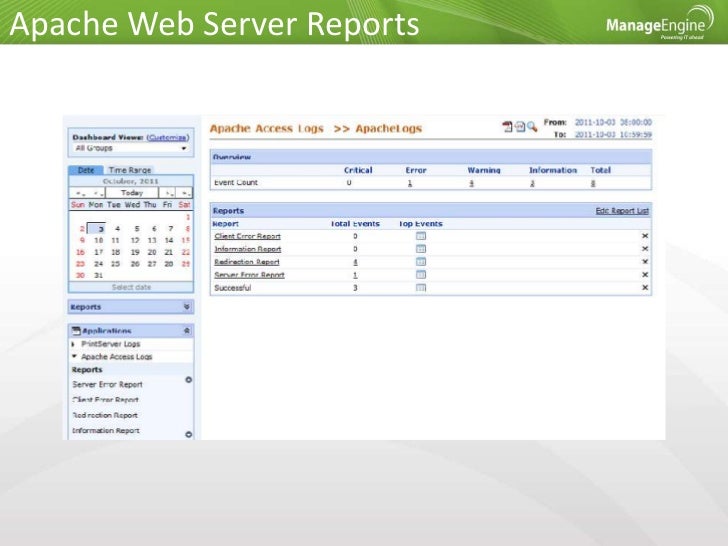The width and height of the screenshot is (728, 546).
Task: Go to previous month in calendar
Action: point(98,193)
